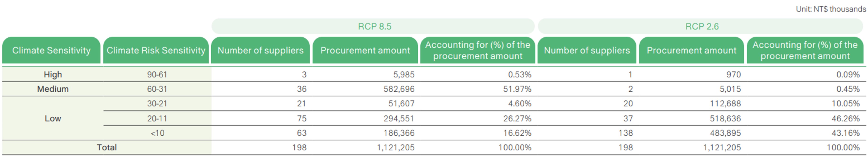Click the RCP 2.6 group header
The width and height of the screenshot is (868, 157).
point(702,26)
